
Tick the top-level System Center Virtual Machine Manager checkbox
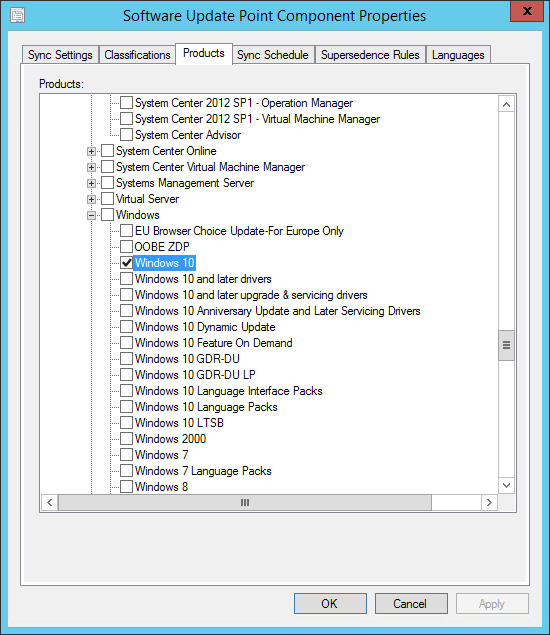tap(107, 167)
